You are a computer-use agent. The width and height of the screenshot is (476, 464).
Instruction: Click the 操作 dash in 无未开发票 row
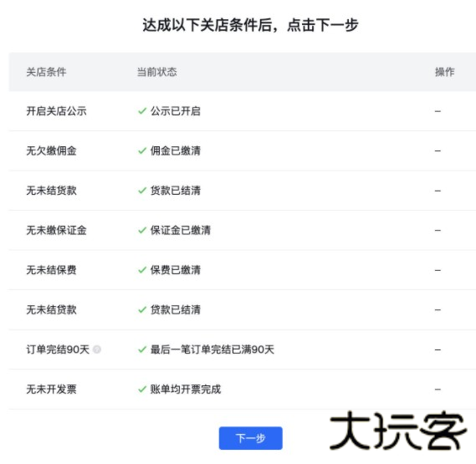click(x=438, y=390)
